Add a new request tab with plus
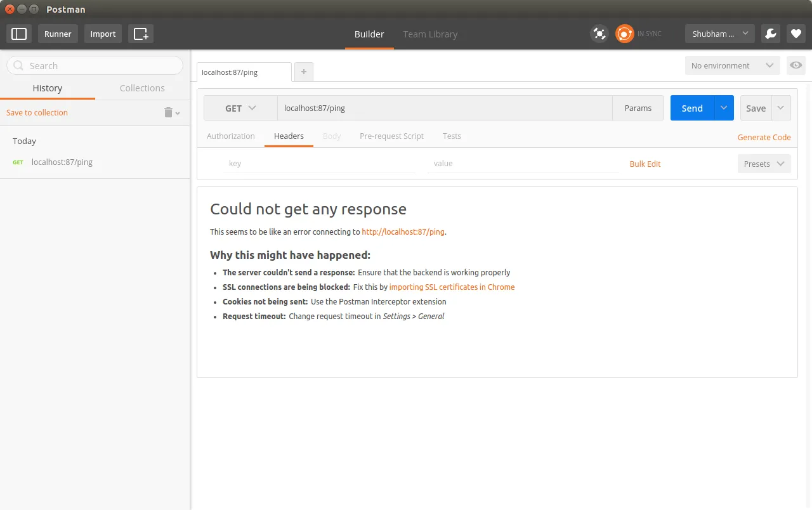Viewport: 812px width, 510px height. (x=304, y=72)
